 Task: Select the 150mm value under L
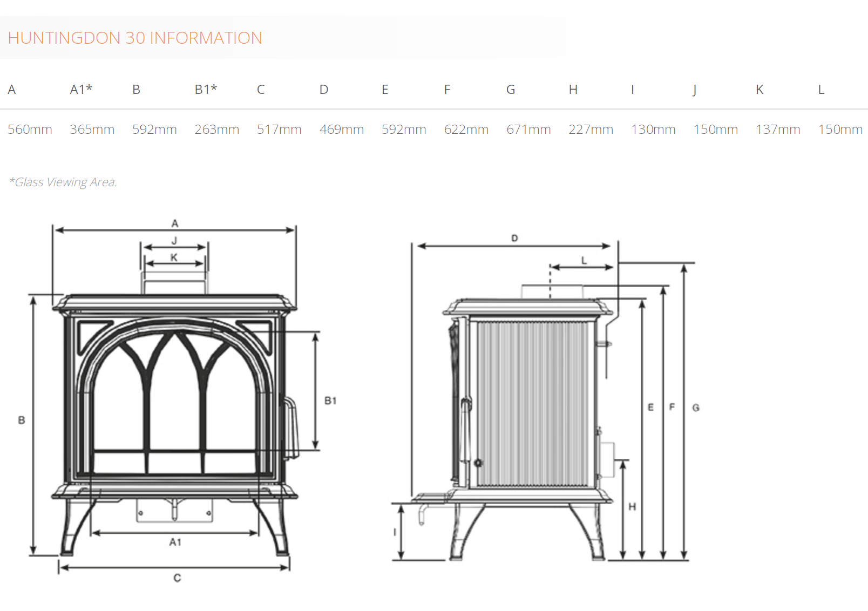click(841, 130)
